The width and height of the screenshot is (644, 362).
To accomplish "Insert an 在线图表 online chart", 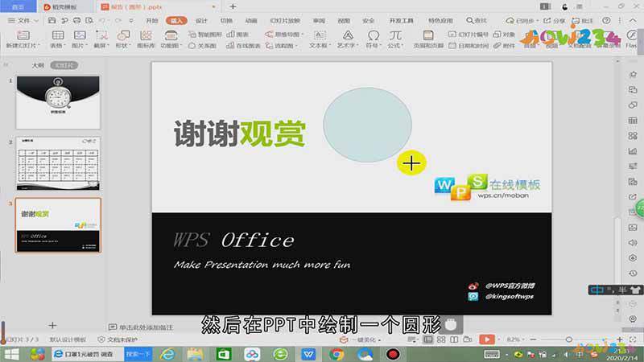I will (243, 46).
